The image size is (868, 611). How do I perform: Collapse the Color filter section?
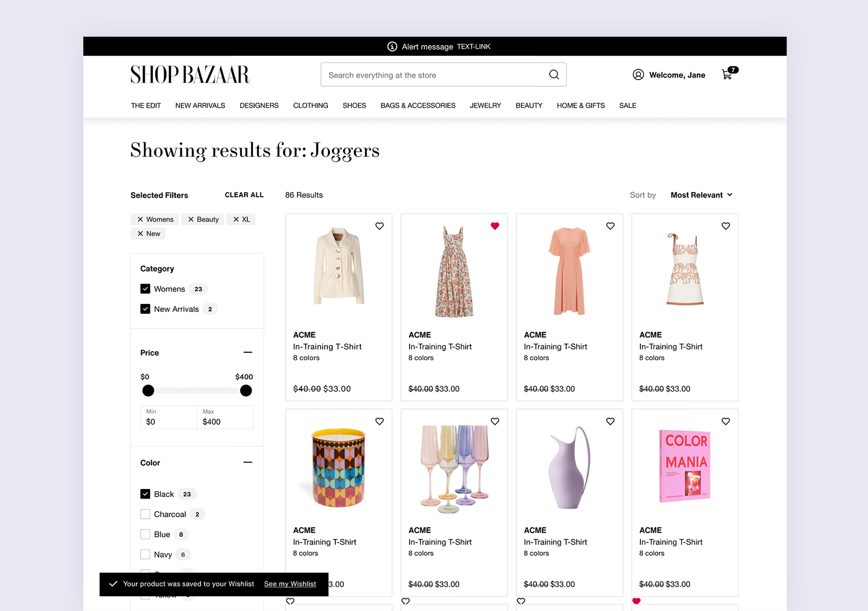(x=248, y=462)
